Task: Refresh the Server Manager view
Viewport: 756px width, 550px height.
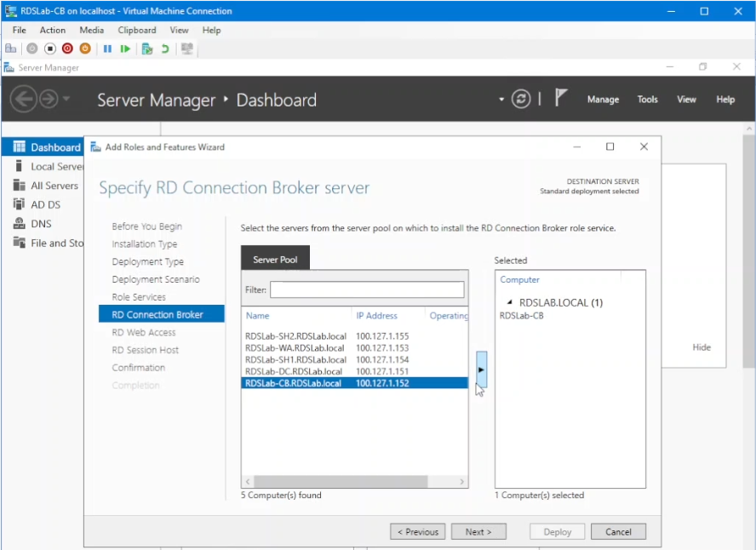Action: (520, 99)
